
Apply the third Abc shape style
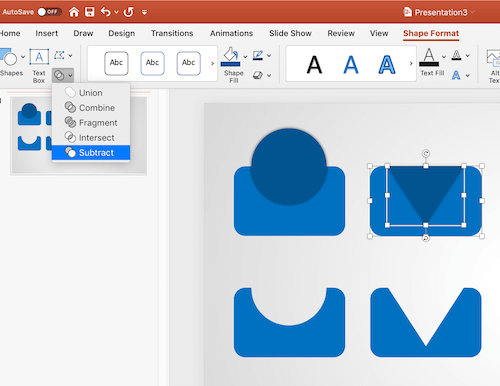click(188, 63)
